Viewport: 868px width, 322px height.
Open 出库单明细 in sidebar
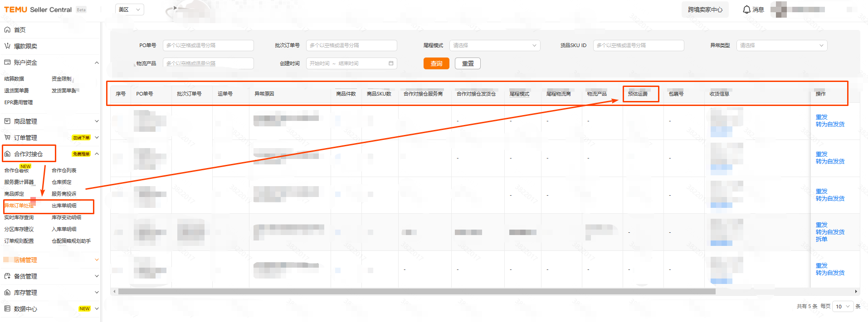pyautogui.click(x=64, y=206)
